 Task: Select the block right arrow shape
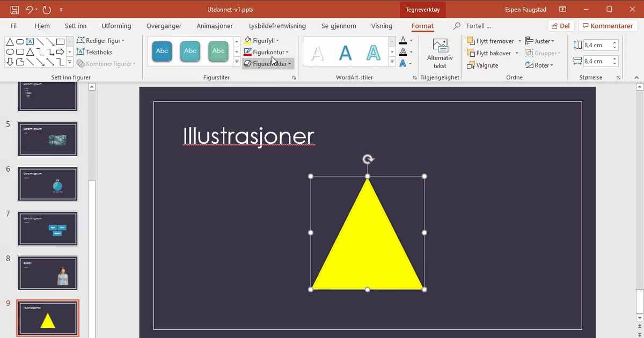coord(60,52)
